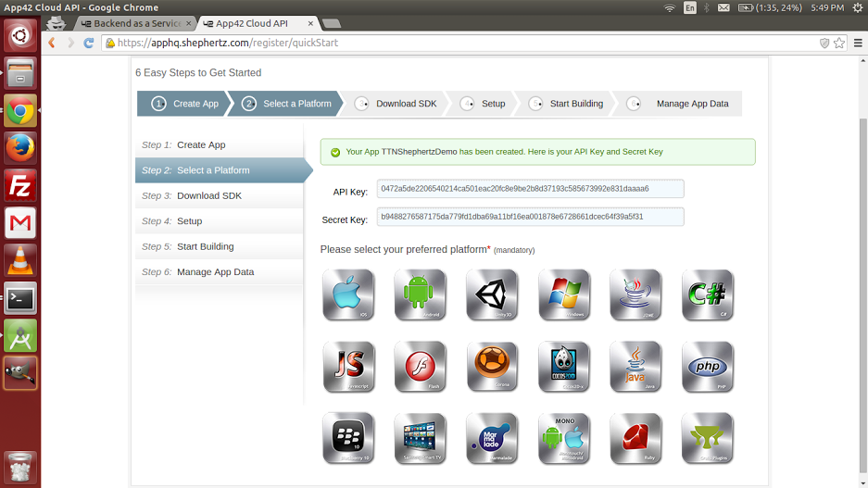Select the Mono Android and Apple platform icon
This screenshot has height=488, width=868.
click(x=564, y=438)
